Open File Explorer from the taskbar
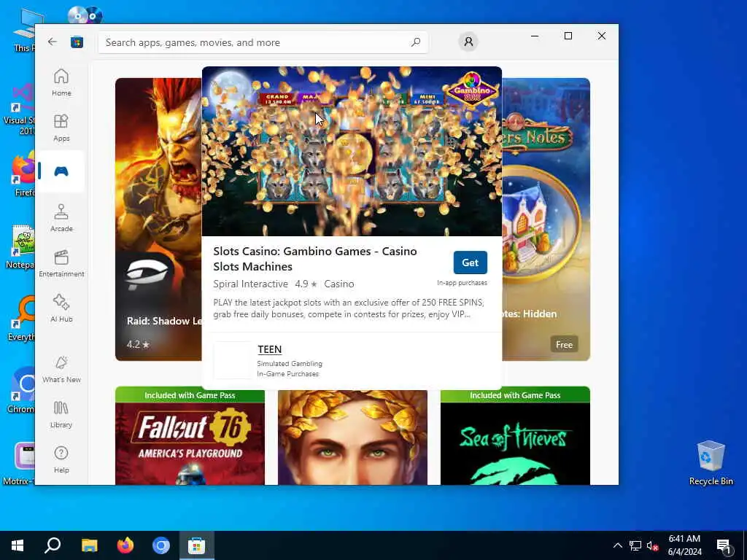Viewport: 747px width, 560px height. [x=89, y=545]
